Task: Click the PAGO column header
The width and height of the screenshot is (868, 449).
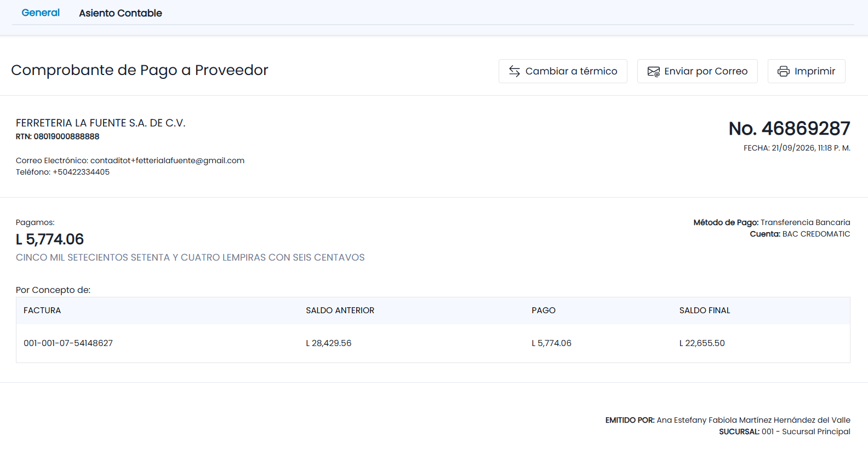Action: coord(544,310)
